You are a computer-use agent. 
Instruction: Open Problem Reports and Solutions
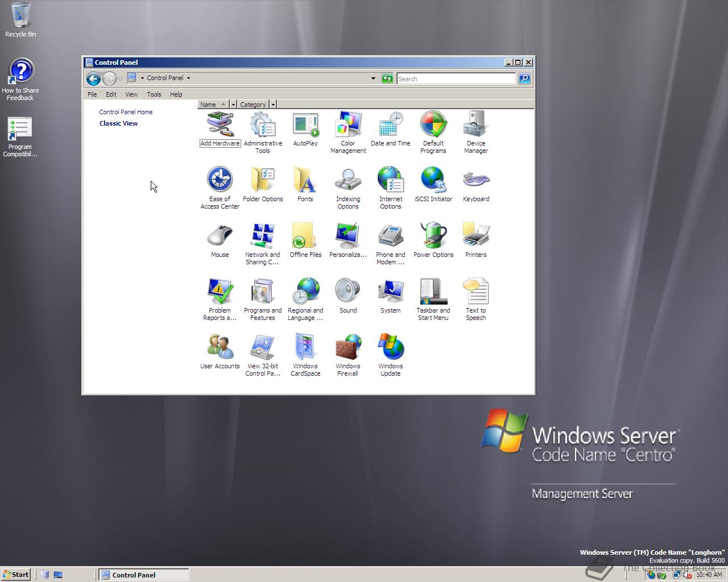(x=220, y=300)
